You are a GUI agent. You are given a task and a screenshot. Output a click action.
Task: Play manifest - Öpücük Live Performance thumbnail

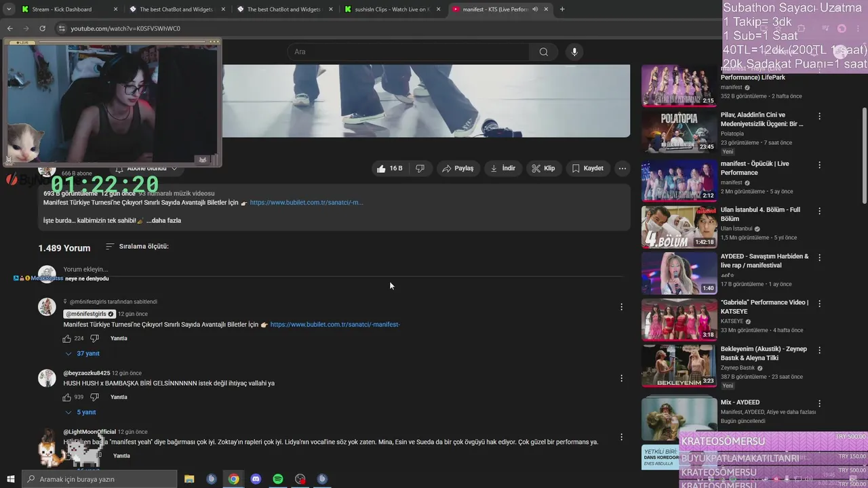tap(679, 180)
